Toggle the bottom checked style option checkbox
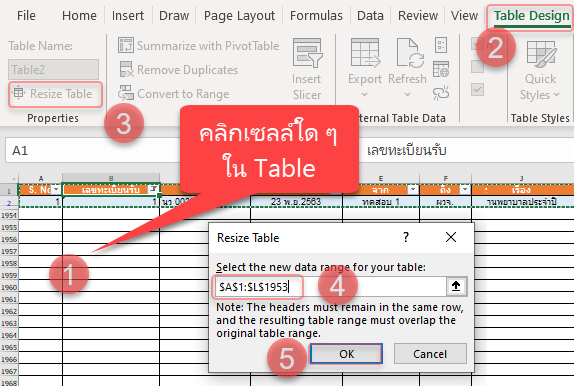Image resolution: width=574 pixels, height=386 pixels. click(477, 90)
